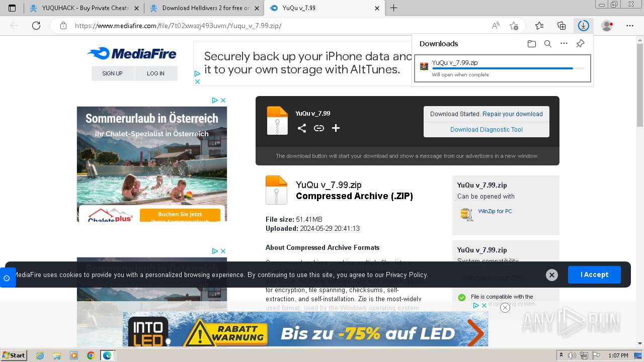Close the Download Helldivers 2 tab

pos(257,8)
